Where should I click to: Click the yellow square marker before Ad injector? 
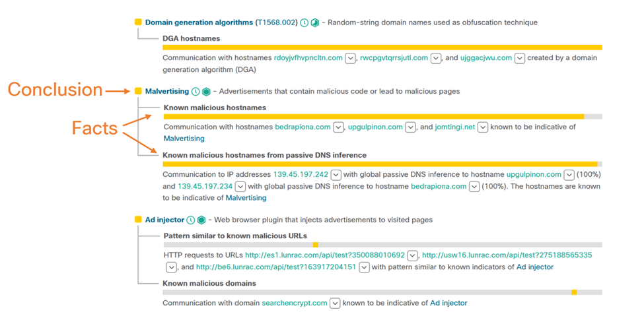pyautogui.click(x=138, y=220)
